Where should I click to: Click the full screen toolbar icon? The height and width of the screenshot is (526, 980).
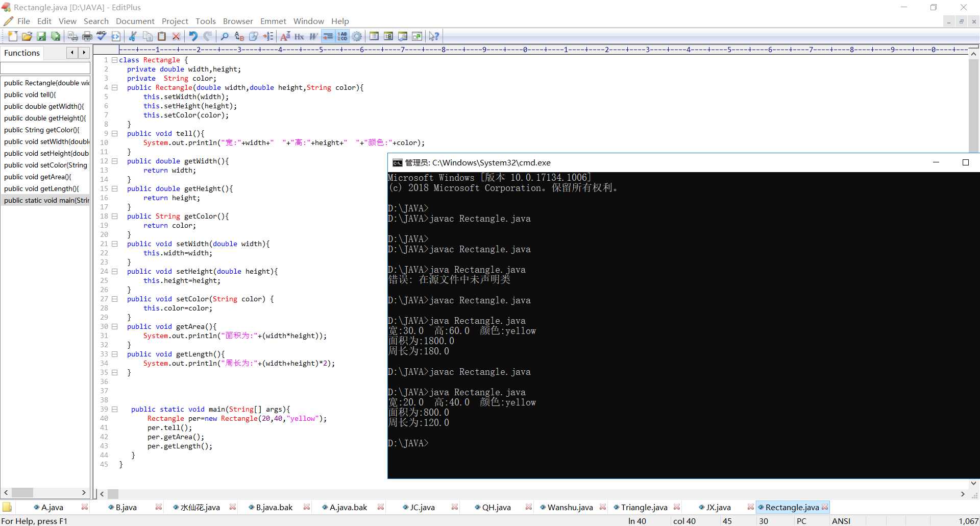click(x=417, y=36)
